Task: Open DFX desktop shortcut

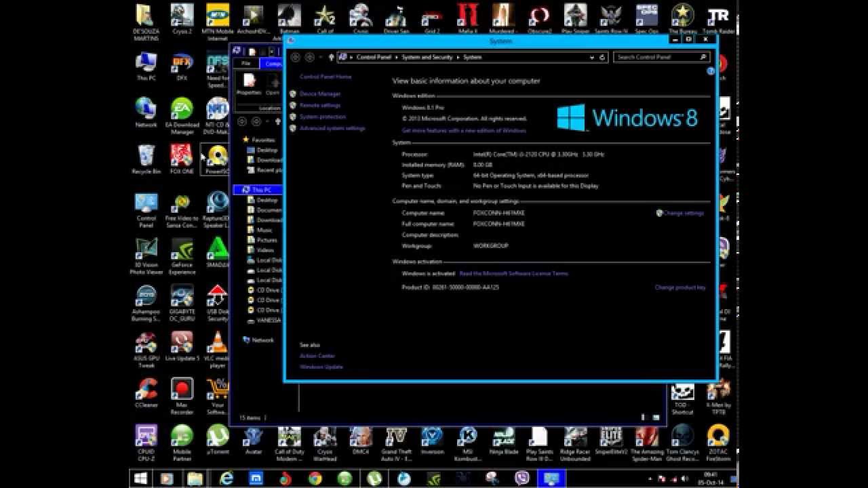Action: pyautogui.click(x=182, y=66)
